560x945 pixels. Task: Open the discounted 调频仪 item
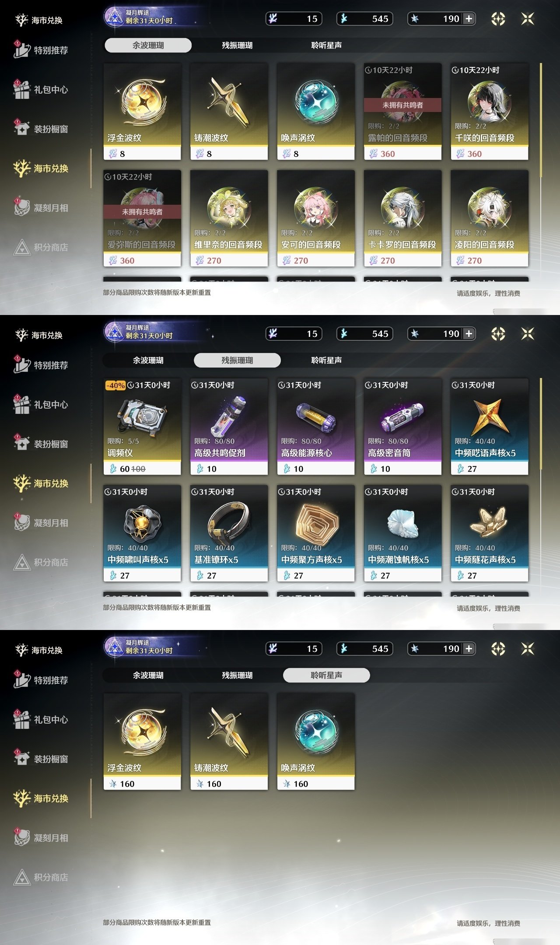coord(142,427)
